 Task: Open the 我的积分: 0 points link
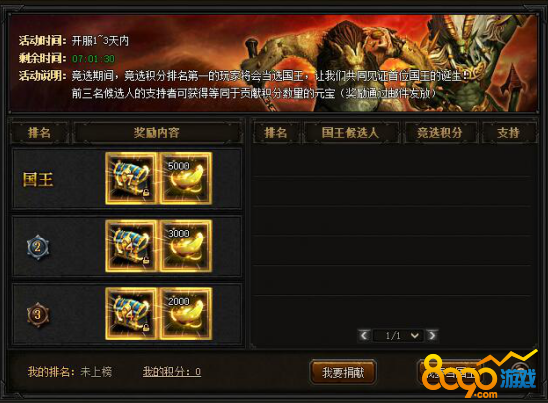tap(172, 372)
